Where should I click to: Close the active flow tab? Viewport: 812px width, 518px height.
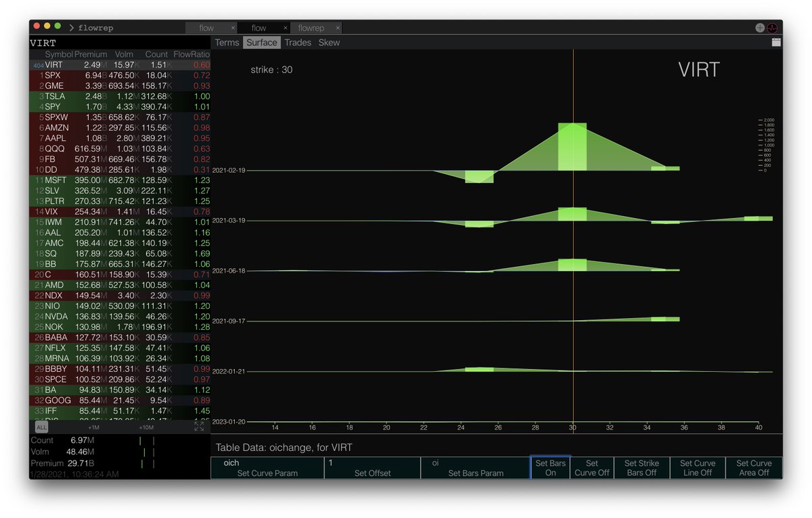point(286,28)
